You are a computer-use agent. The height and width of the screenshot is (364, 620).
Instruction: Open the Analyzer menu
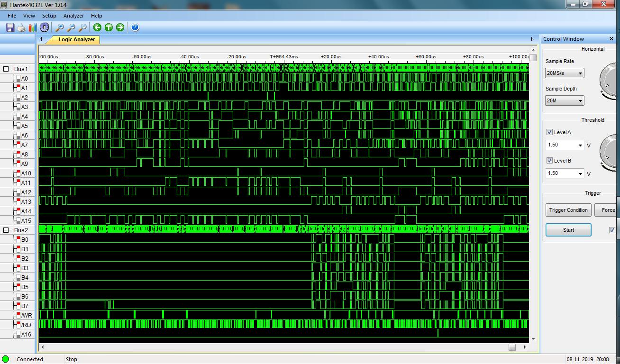click(x=73, y=16)
